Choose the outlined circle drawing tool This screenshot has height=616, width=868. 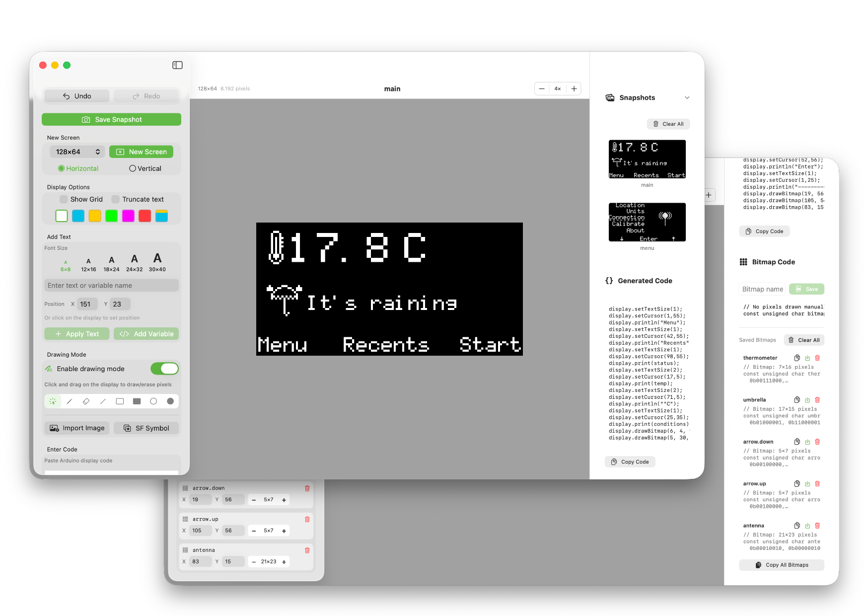153,401
